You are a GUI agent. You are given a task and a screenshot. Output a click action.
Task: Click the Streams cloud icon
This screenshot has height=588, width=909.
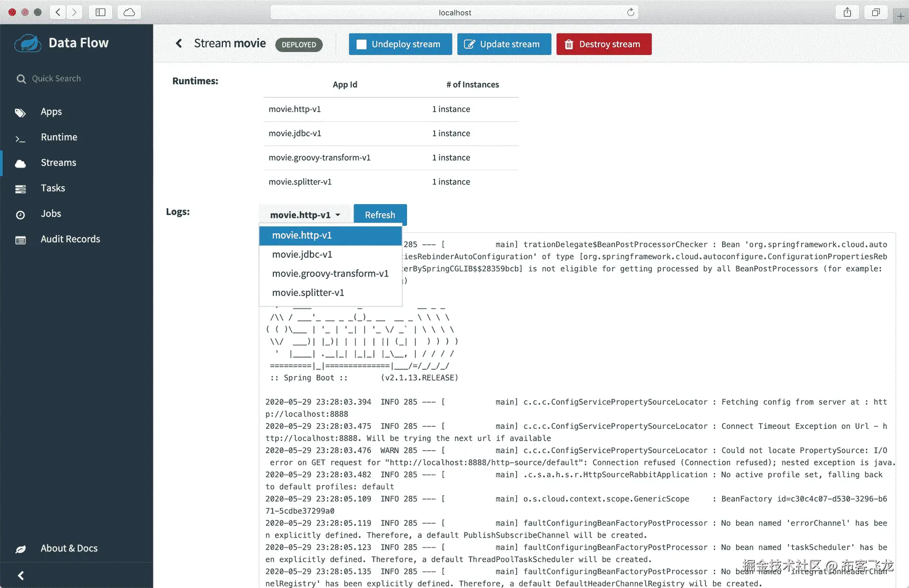(x=20, y=163)
